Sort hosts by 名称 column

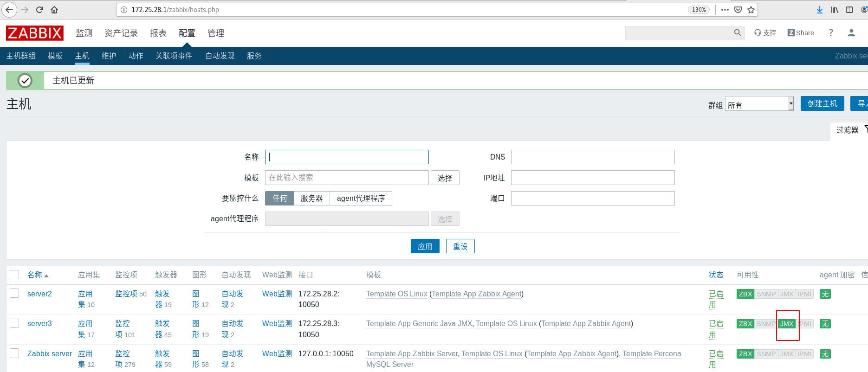coord(38,275)
